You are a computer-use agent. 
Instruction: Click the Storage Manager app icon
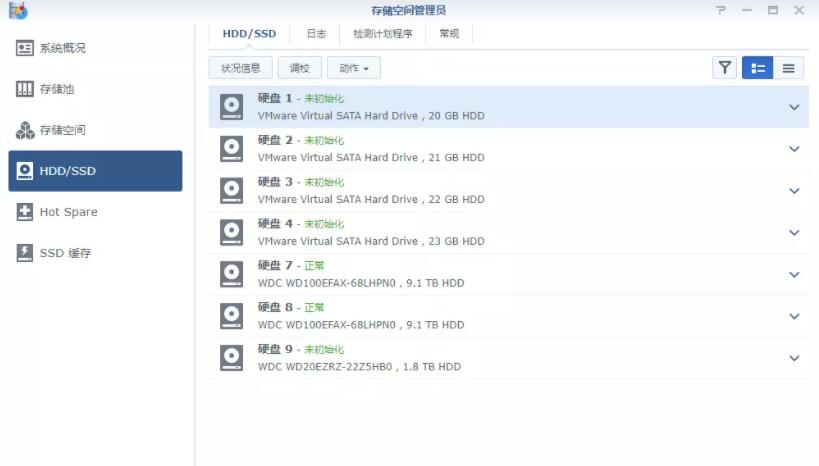click(18, 10)
